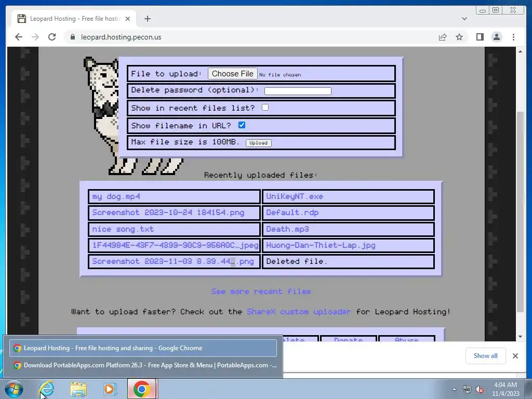
Task: Click the vertical scrollbar thumb
Action: point(520,212)
